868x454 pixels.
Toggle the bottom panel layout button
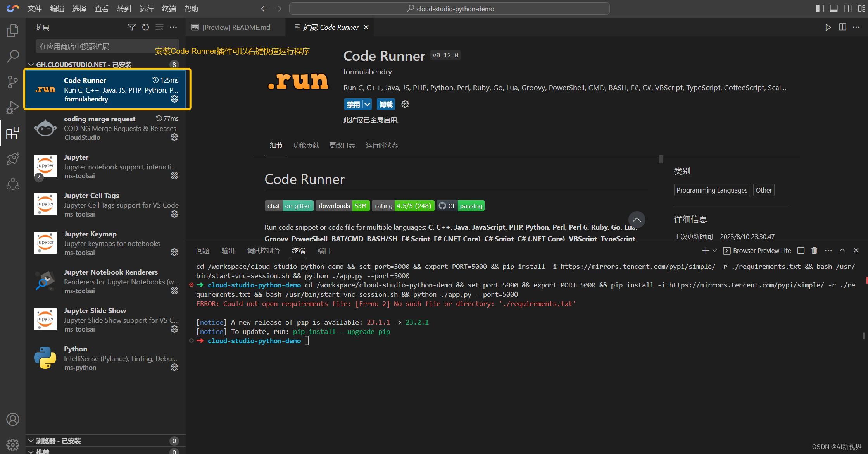point(833,9)
